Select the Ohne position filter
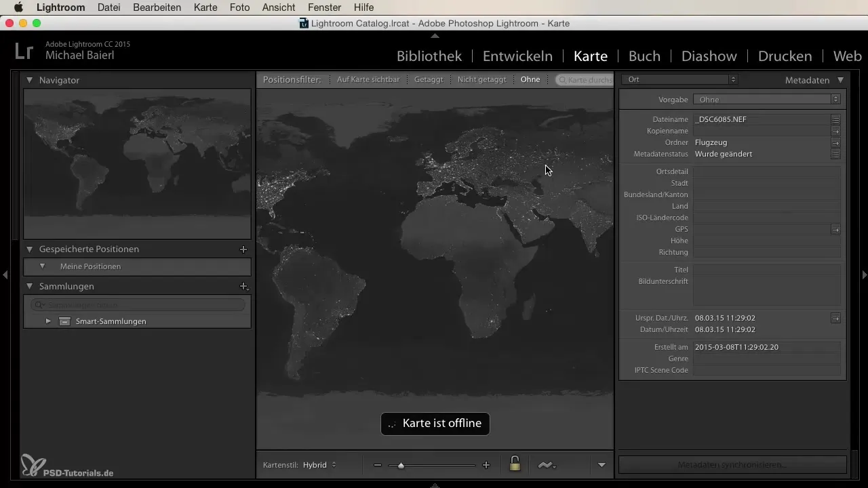 coord(530,79)
